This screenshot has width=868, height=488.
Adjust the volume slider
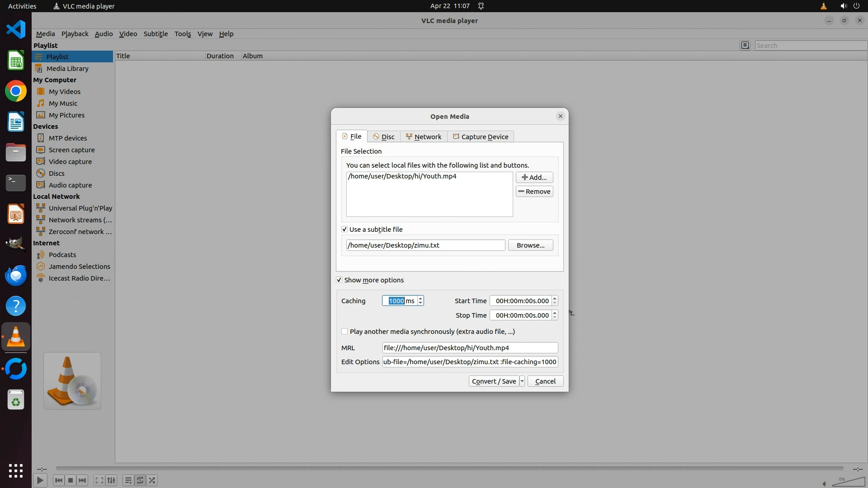(x=848, y=482)
